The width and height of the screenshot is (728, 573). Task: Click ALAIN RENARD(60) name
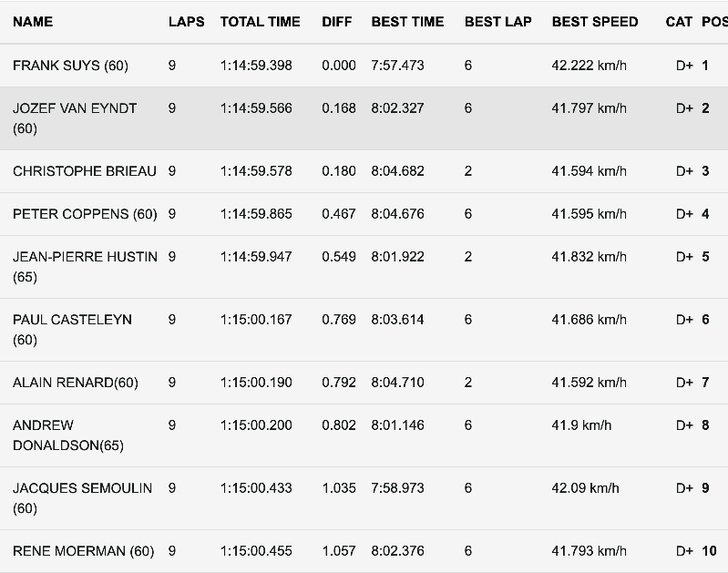pos(76,383)
